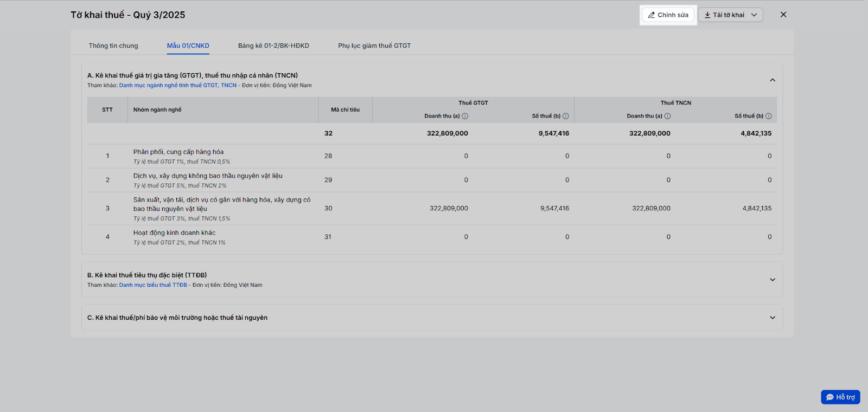The image size is (868, 412).
Task: Open the Hỗ trợ support chat
Action: [840, 397]
